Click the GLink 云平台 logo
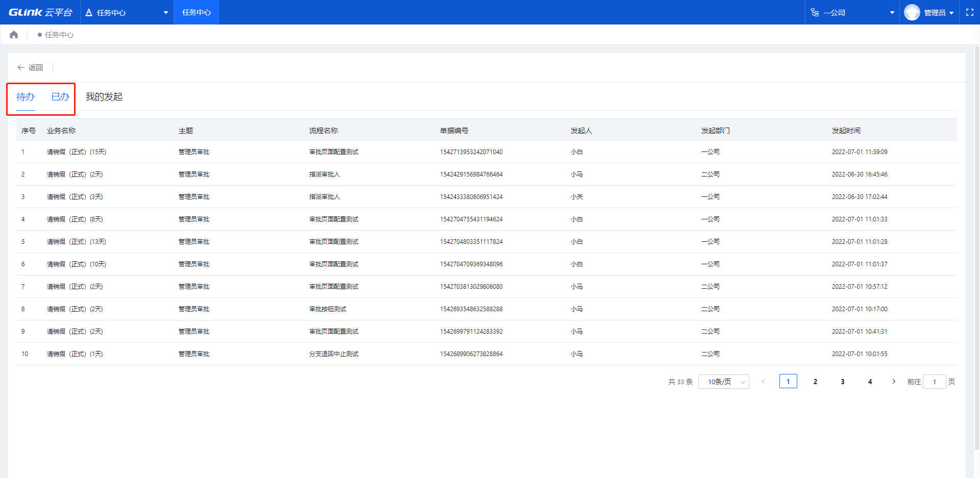 point(40,12)
